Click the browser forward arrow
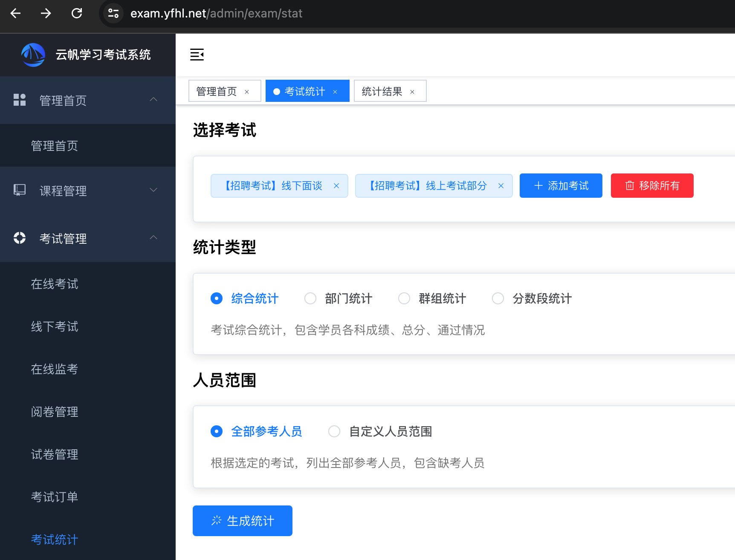Viewport: 735px width, 560px height. [x=46, y=13]
